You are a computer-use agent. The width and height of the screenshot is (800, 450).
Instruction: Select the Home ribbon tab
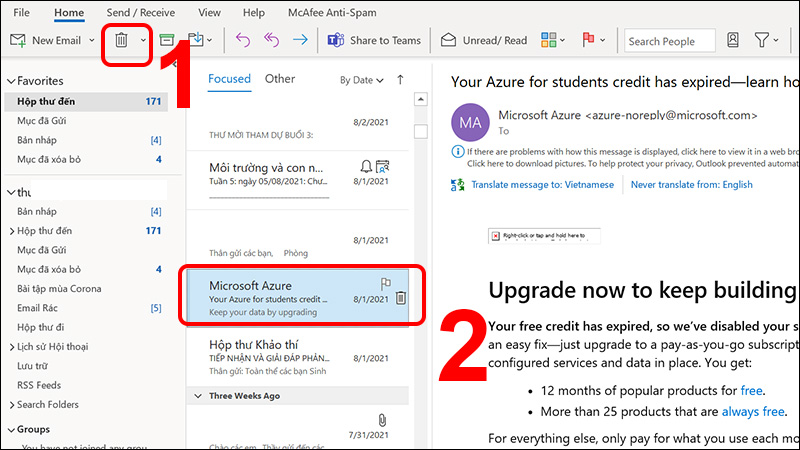(x=69, y=13)
